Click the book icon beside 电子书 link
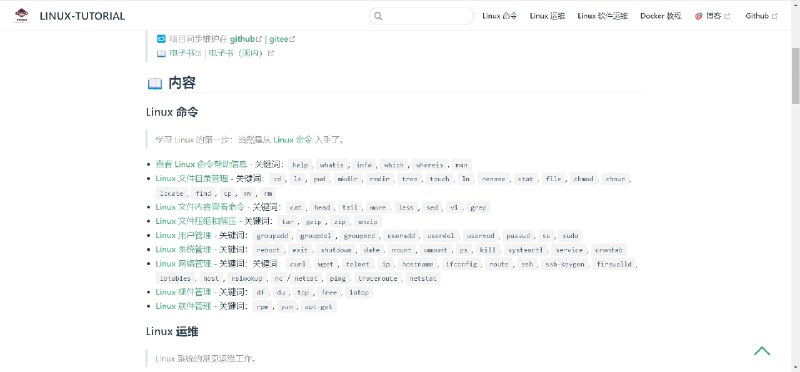This screenshot has height=372, width=800. 161,53
